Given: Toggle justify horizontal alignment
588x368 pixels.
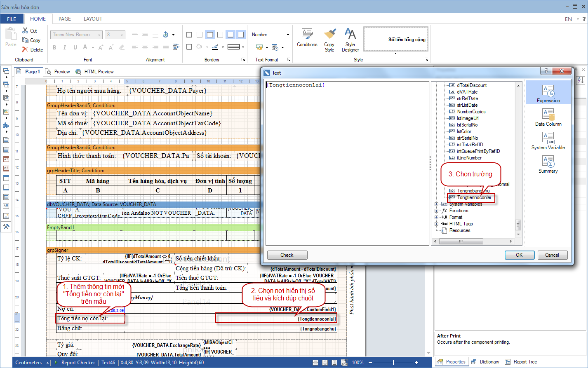Looking at the screenshot, I should click(x=166, y=47).
